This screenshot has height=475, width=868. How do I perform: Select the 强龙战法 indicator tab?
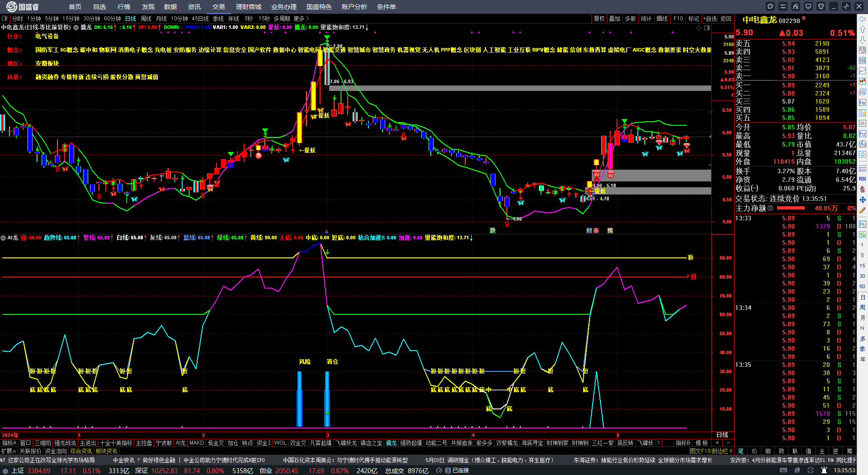pyautogui.click(x=66, y=443)
